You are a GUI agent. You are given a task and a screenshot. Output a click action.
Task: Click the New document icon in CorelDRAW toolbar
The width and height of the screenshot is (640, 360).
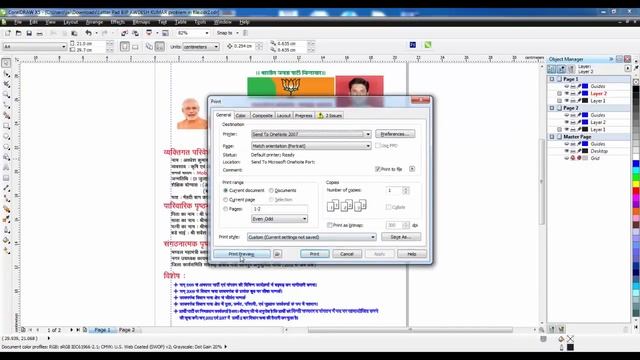[8, 33]
